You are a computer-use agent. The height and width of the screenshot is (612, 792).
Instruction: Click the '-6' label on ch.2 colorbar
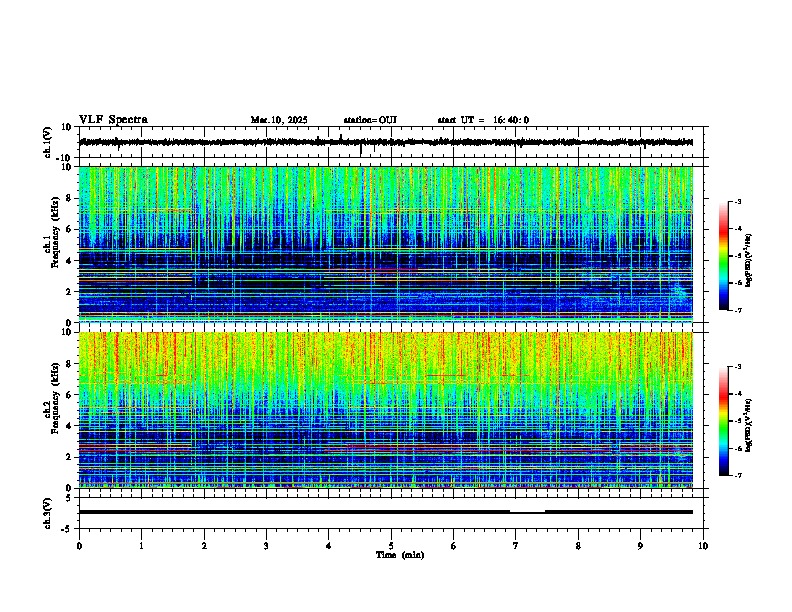coord(738,448)
